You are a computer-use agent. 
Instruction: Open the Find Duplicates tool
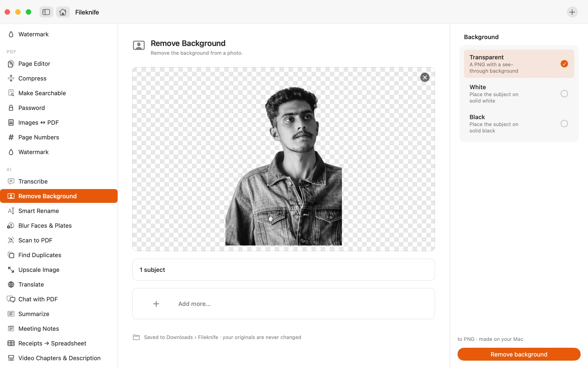pyautogui.click(x=59, y=255)
